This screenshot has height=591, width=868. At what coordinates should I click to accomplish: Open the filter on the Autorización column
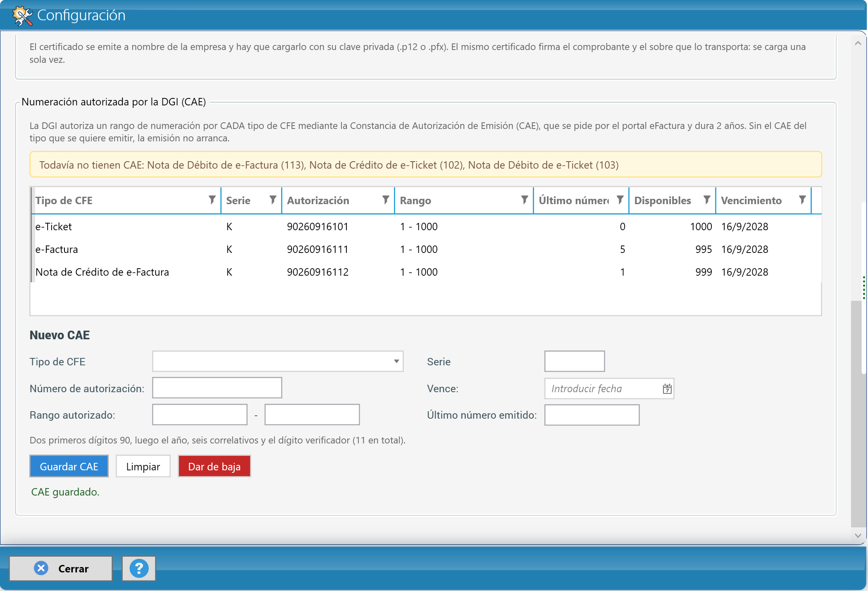[x=386, y=200]
